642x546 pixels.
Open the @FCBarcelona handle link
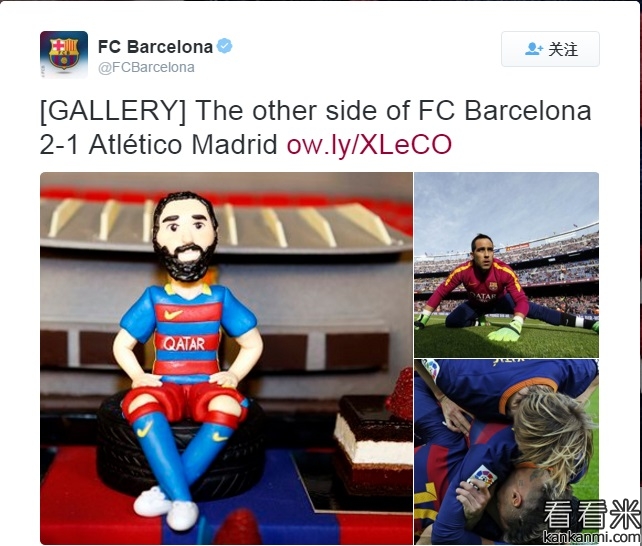click(x=146, y=67)
